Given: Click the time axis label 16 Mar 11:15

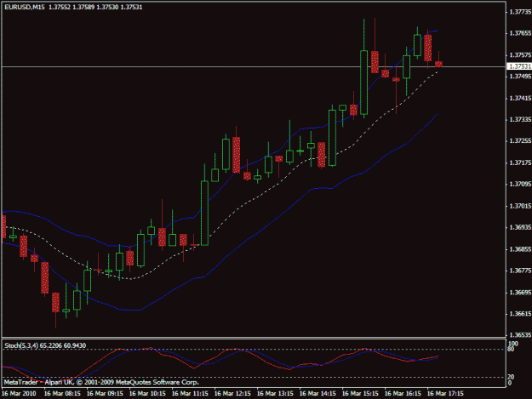Looking at the screenshot, I should pyautogui.click(x=190, y=394).
